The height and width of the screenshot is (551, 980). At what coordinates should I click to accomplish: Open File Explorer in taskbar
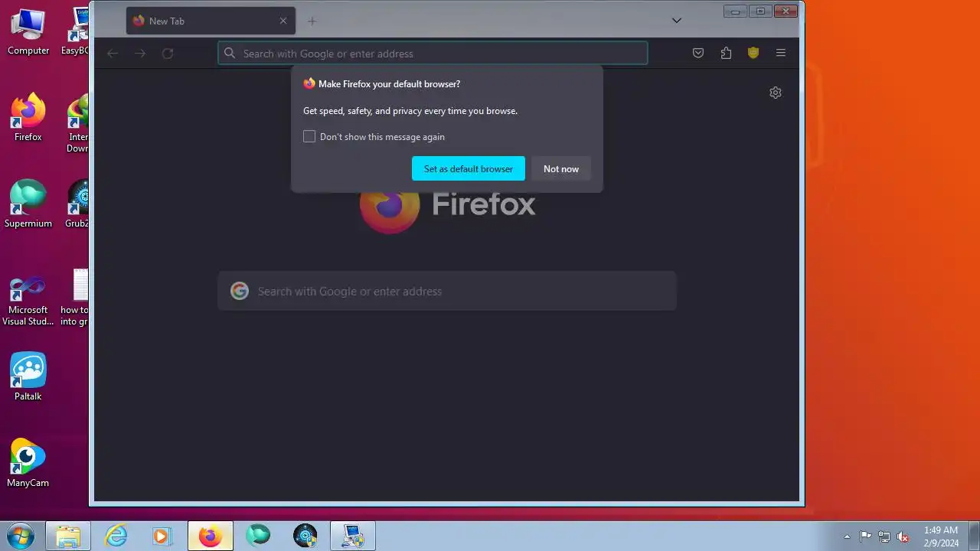click(x=68, y=536)
